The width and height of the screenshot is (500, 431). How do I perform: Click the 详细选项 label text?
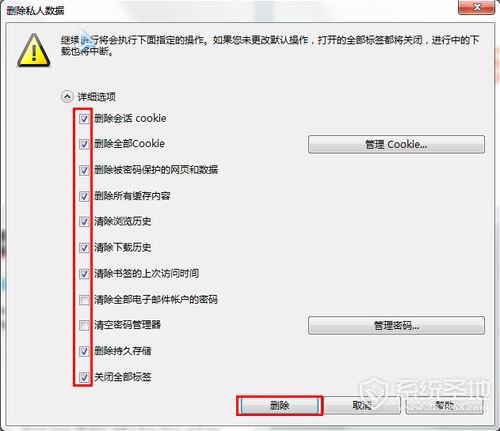(97, 97)
